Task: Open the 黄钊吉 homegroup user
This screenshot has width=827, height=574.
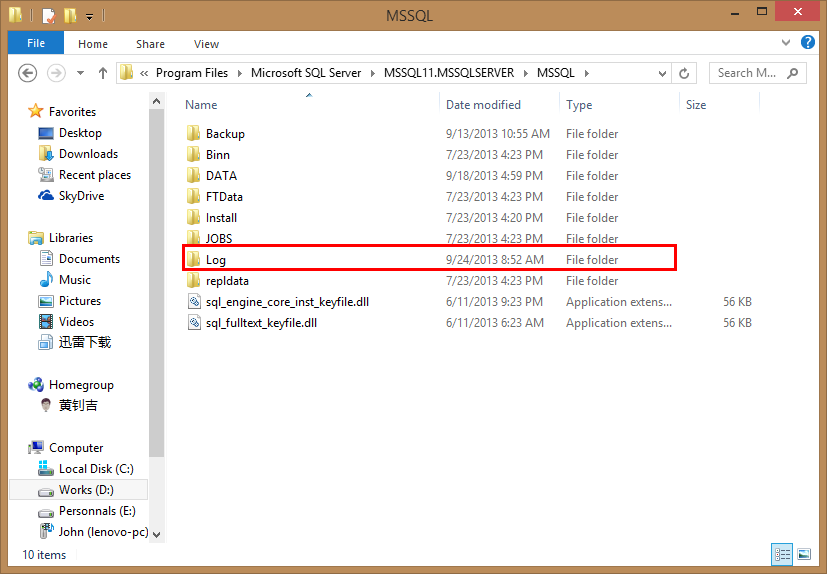Action: (x=78, y=405)
